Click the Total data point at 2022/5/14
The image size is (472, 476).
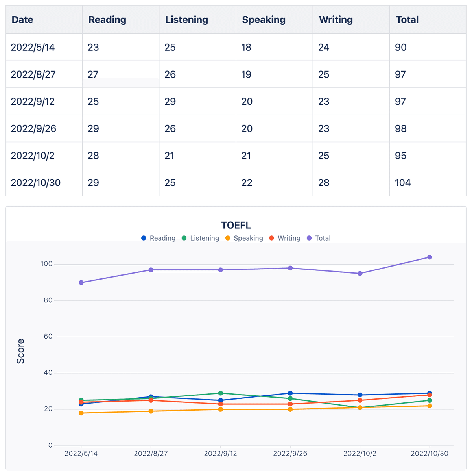click(81, 282)
